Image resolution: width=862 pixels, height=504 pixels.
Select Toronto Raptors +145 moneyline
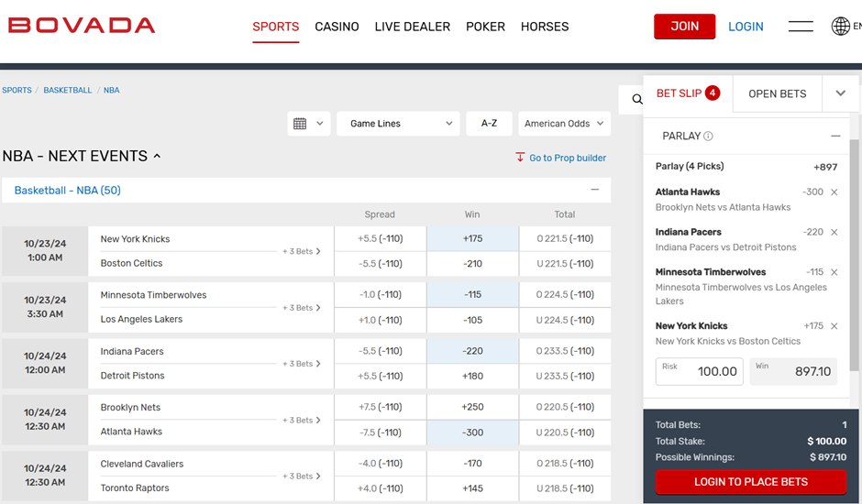(x=472, y=488)
